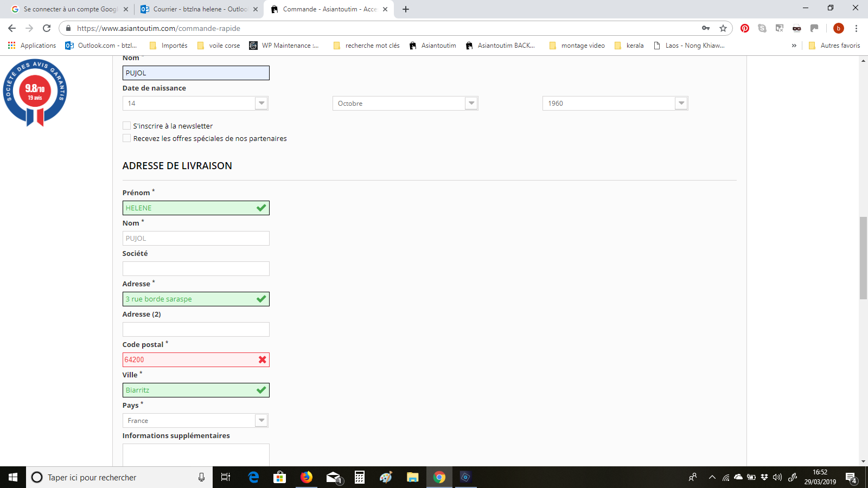Screen dimensions: 868x488
Task: Open the Laos - Nong Khiaw bookmark
Action: pos(689,46)
